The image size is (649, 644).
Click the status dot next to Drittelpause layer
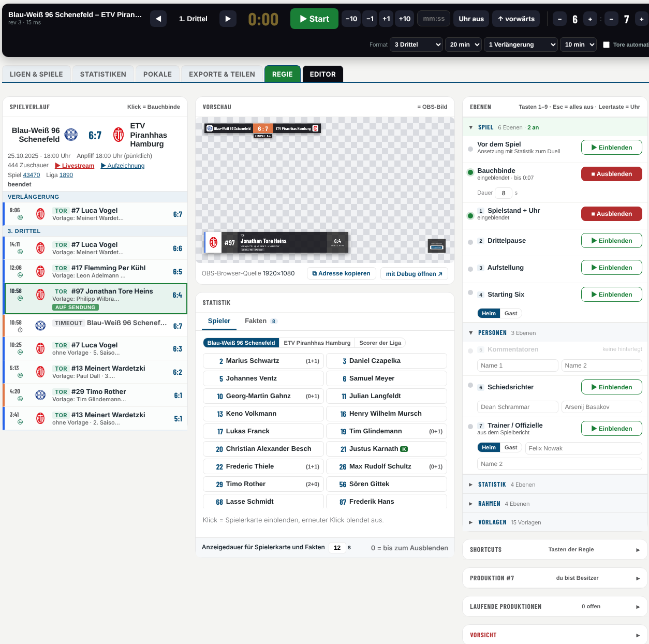pos(470,242)
